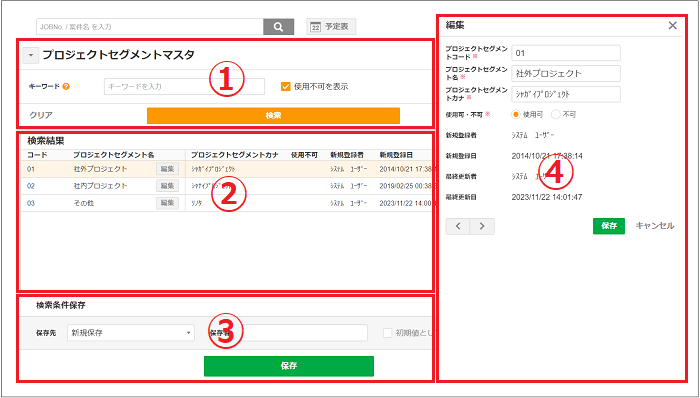The width and height of the screenshot is (700, 398).
Task: Sort by the コード column header
Action: pyautogui.click(x=37, y=155)
